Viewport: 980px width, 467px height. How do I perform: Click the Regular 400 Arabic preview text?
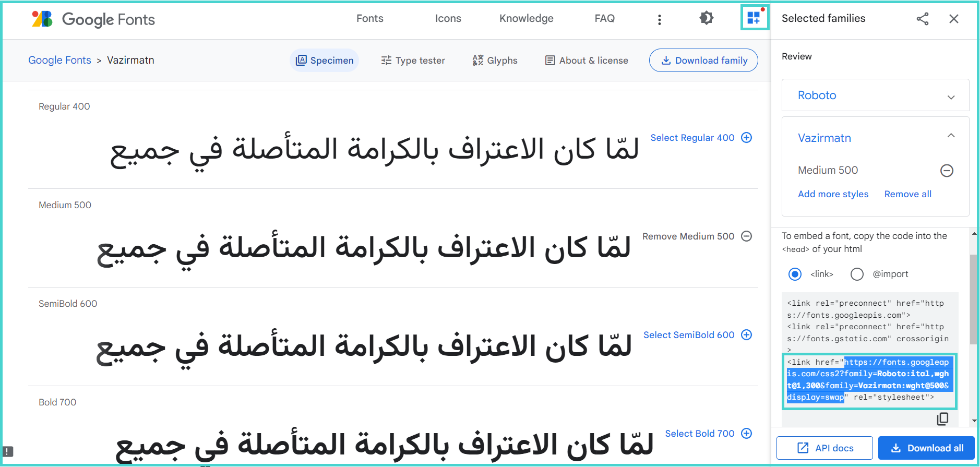(375, 151)
